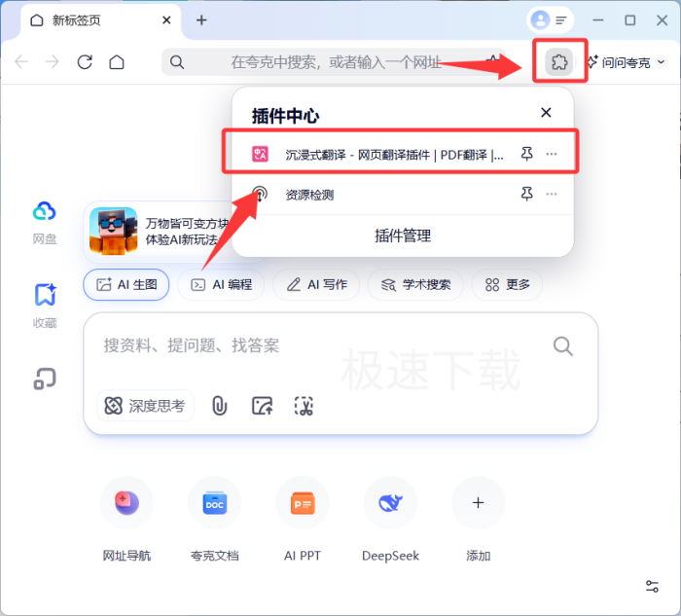Close the 插件中心 popup
Viewport: 681px width, 616px height.
click(546, 114)
